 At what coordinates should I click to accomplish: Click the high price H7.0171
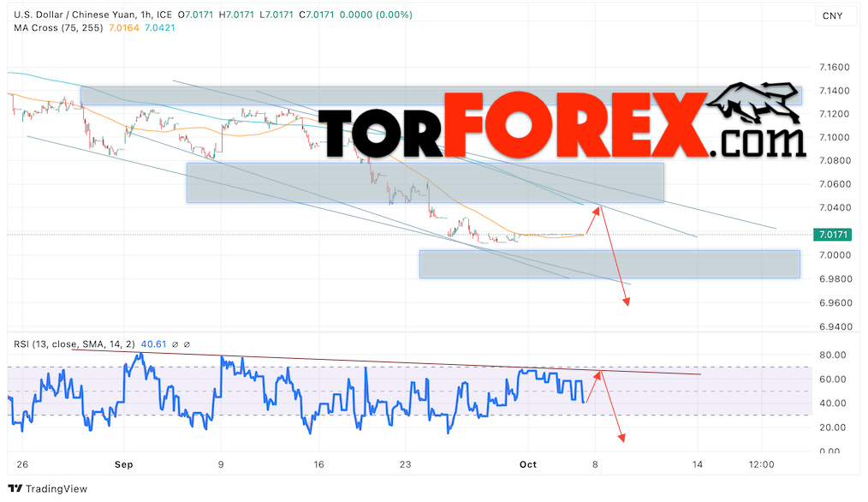[x=236, y=15]
